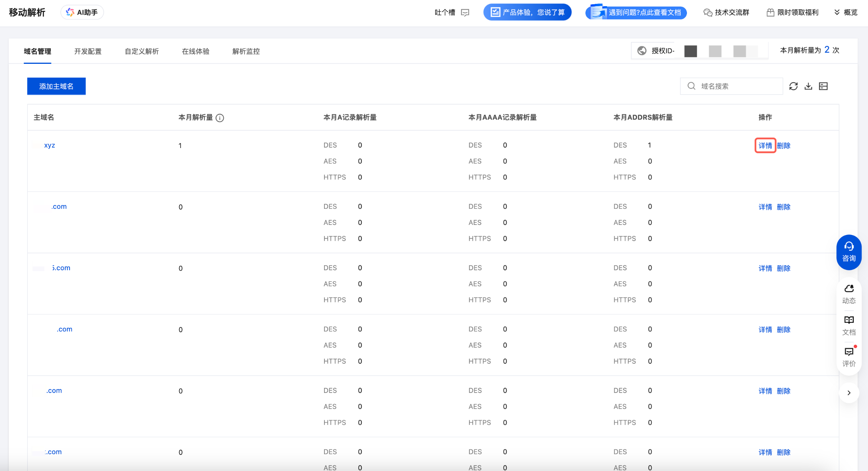This screenshot has height=471, width=868.
Task: Open the AI助手 assistant button
Action: 82,12
